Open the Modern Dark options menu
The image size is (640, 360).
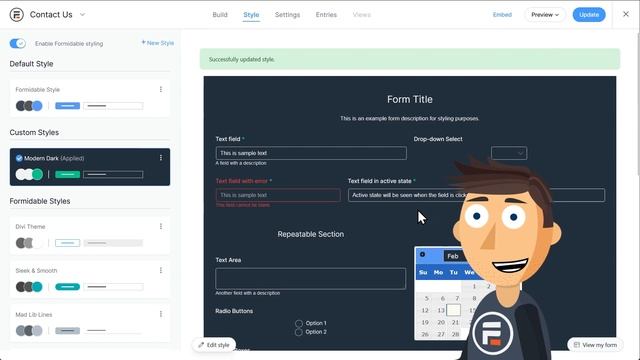(x=161, y=158)
